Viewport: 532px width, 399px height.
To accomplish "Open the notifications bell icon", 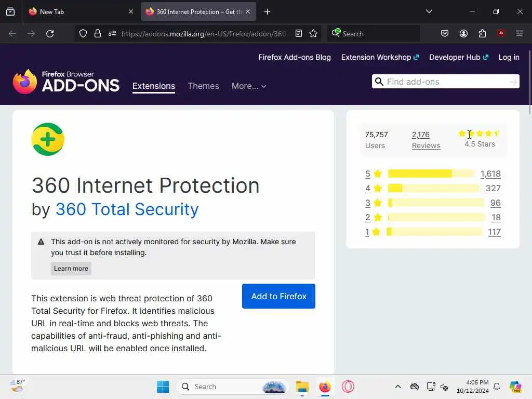I will 496,387.
